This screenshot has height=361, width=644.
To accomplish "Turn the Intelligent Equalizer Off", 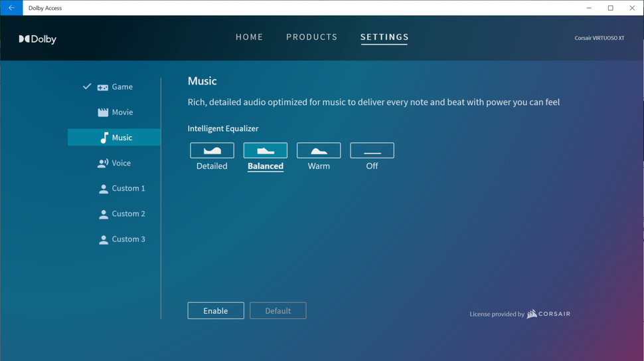I will 372,151.
